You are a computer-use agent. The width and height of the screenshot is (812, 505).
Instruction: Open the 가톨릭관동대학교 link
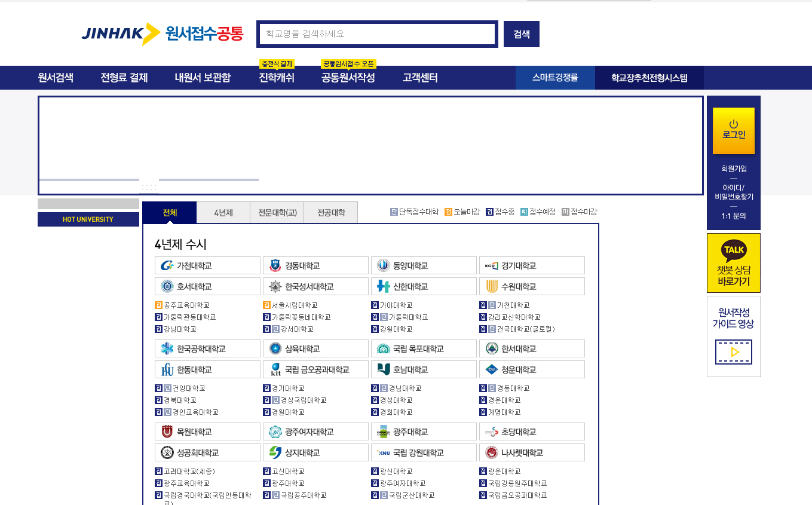189,317
